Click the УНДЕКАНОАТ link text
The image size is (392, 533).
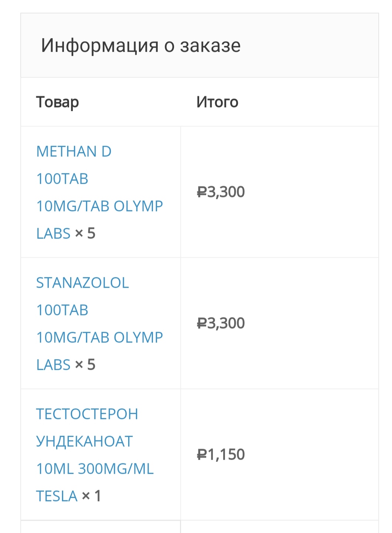[x=85, y=442]
